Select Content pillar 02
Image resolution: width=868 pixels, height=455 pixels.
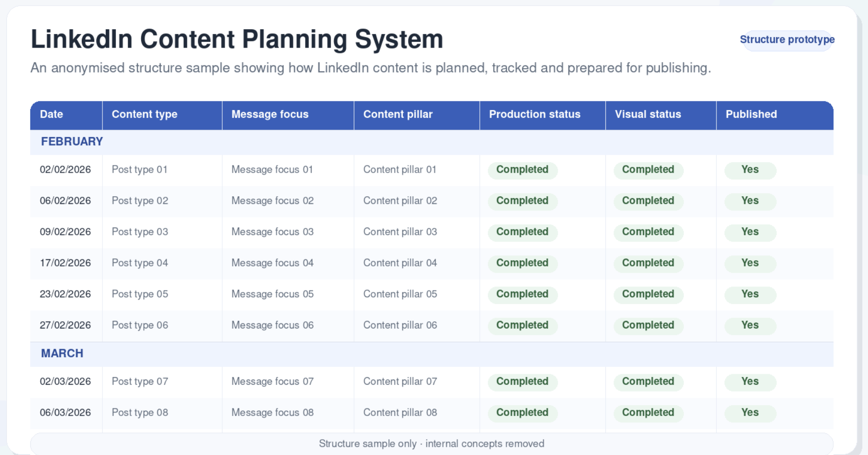400,201
